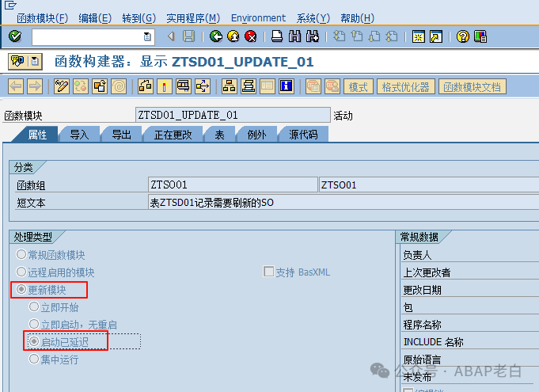Open 函数模块(F) menu
This screenshot has width=539, height=392.
42,18
